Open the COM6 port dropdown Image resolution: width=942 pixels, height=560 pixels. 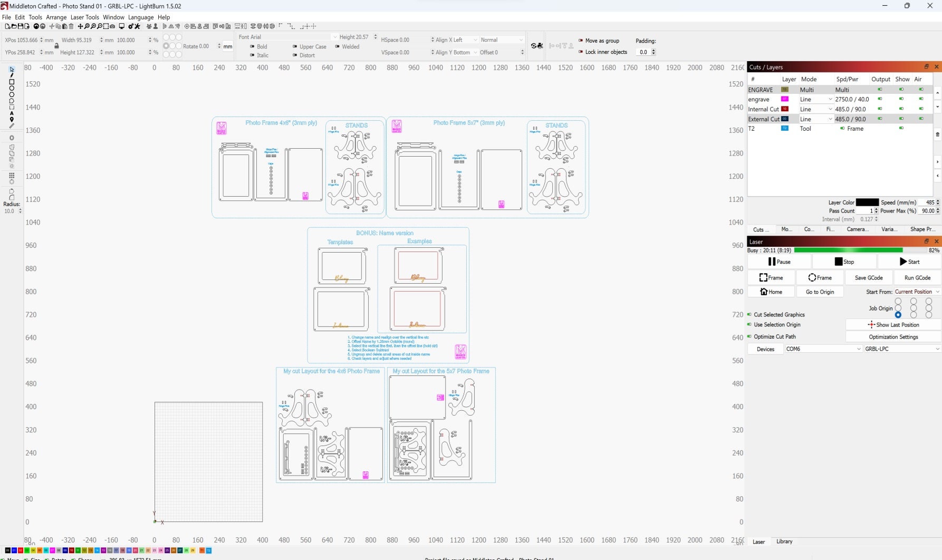(823, 349)
